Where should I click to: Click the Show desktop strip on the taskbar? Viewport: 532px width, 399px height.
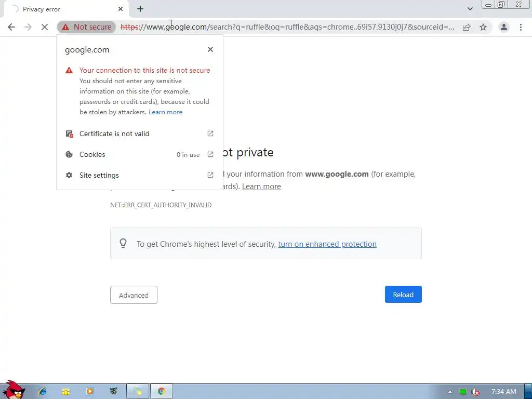coord(528,392)
